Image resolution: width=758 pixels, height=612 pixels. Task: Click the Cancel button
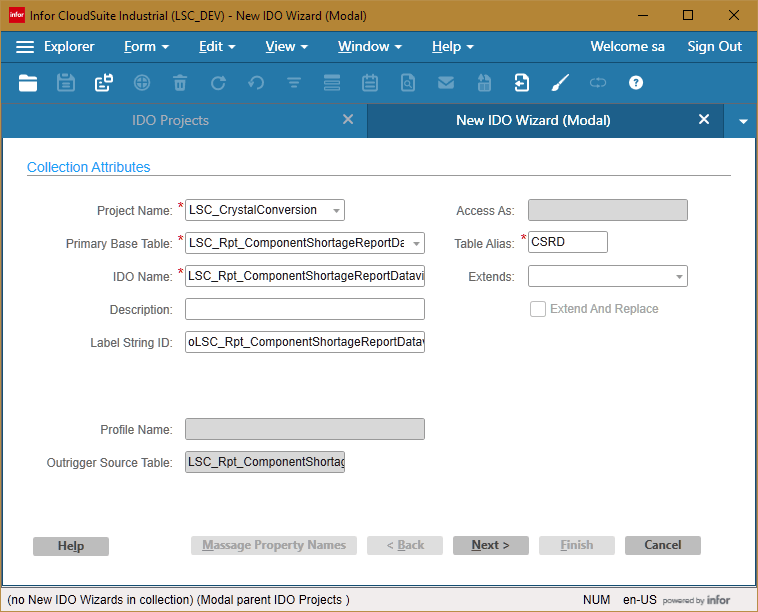[x=663, y=545]
